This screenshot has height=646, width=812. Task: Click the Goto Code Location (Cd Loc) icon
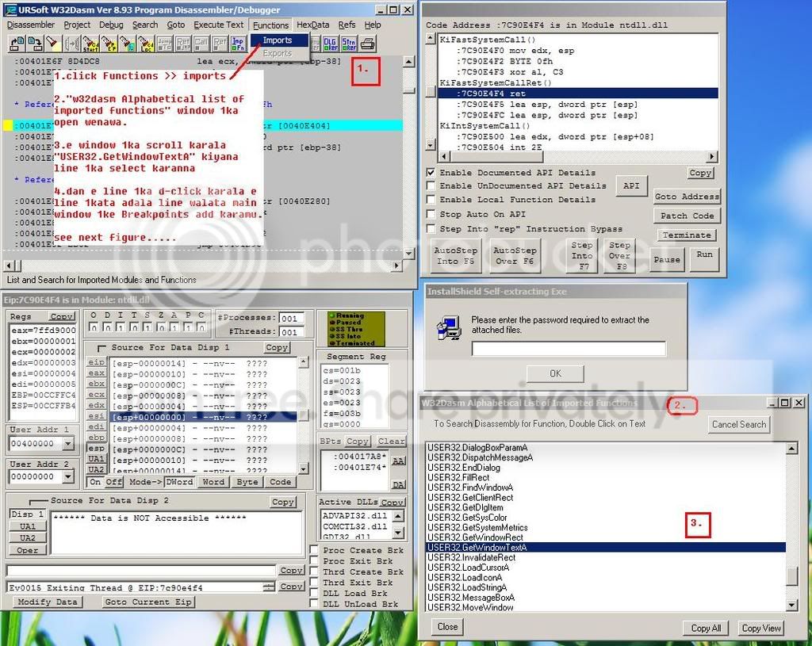(x=146, y=44)
